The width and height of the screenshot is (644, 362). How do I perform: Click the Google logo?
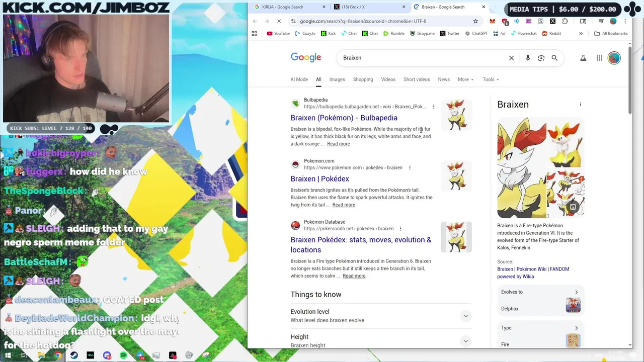click(x=306, y=58)
